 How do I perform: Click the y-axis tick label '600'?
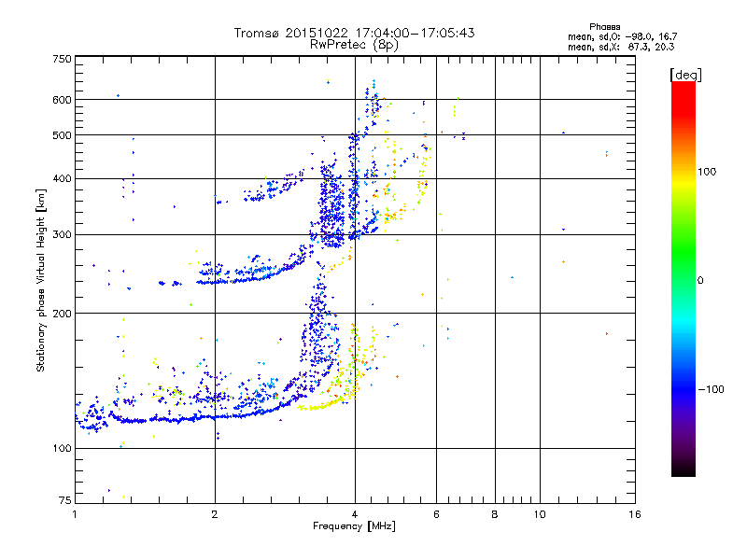pos(62,100)
